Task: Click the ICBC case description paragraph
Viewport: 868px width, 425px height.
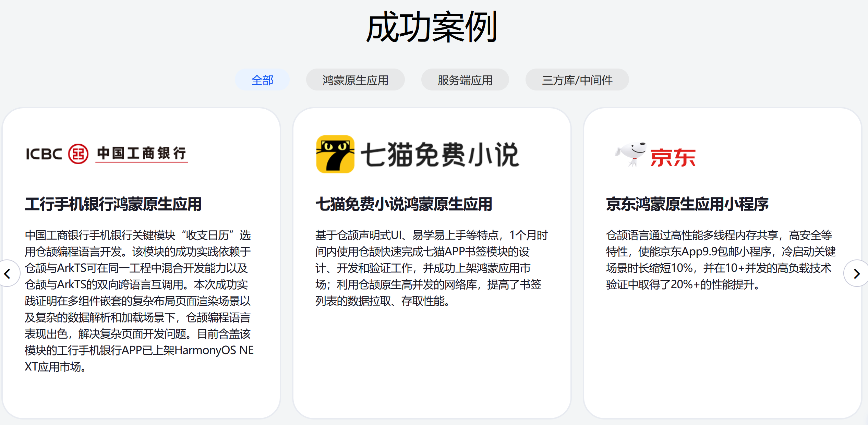Action: click(x=139, y=301)
